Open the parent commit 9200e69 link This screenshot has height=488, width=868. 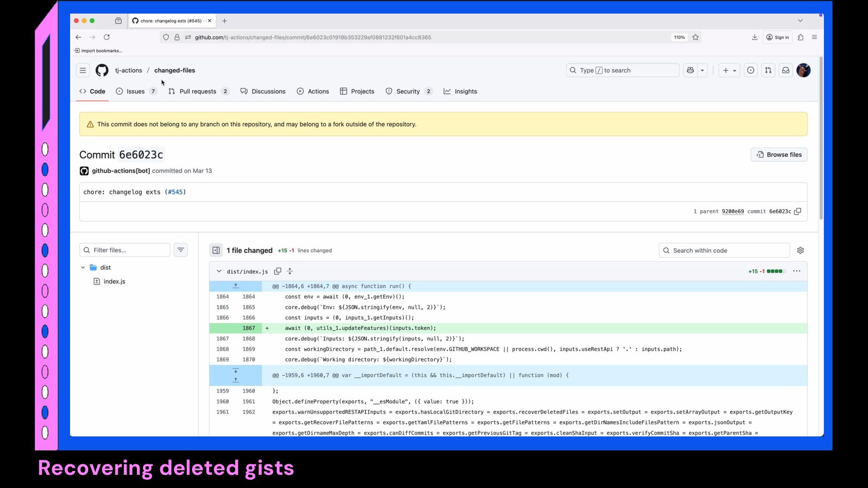[x=732, y=211]
